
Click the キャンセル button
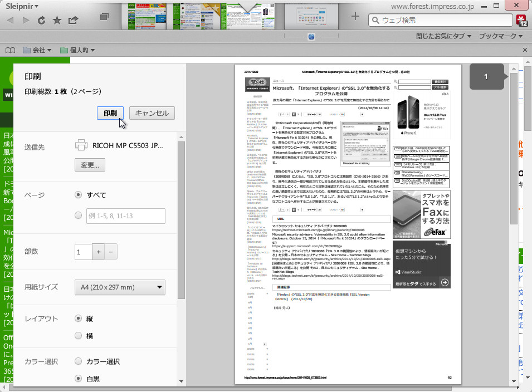[x=152, y=113]
